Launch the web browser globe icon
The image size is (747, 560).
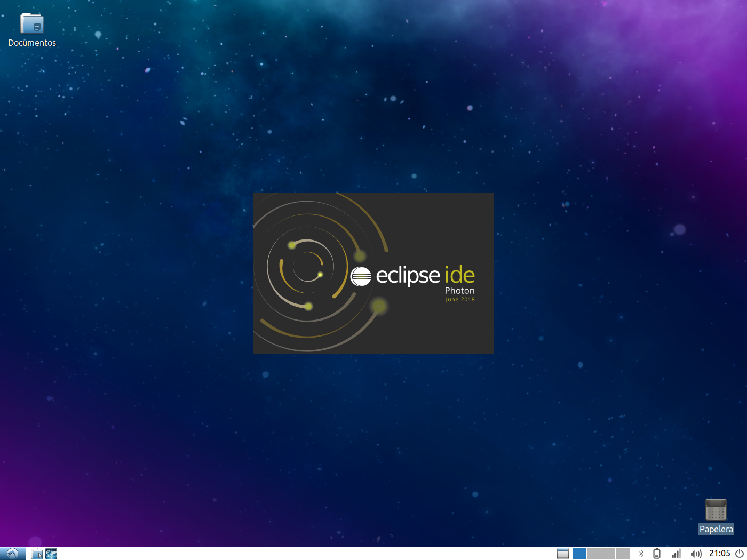click(x=51, y=554)
